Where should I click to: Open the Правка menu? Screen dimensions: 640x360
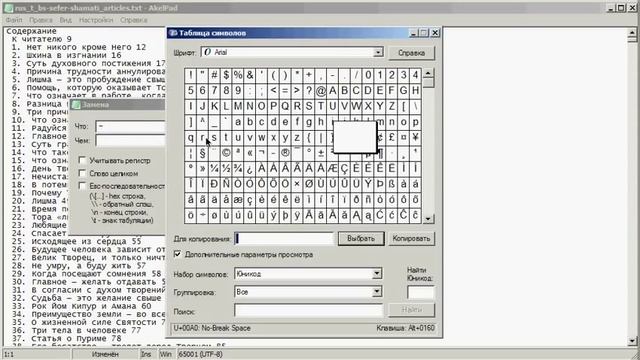40,20
